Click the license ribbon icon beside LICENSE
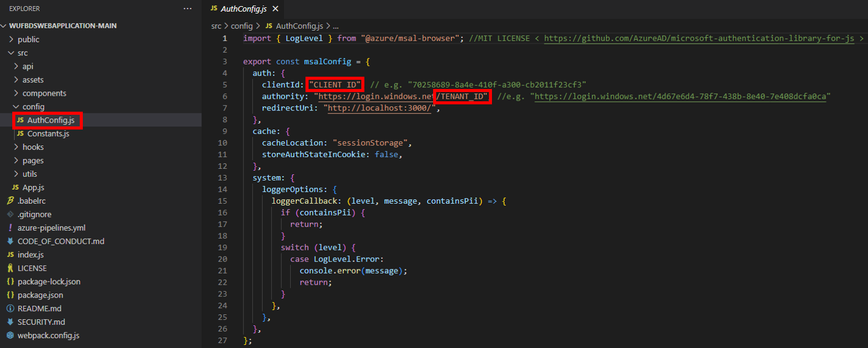This screenshot has width=868, height=348. click(x=10, y=268)
